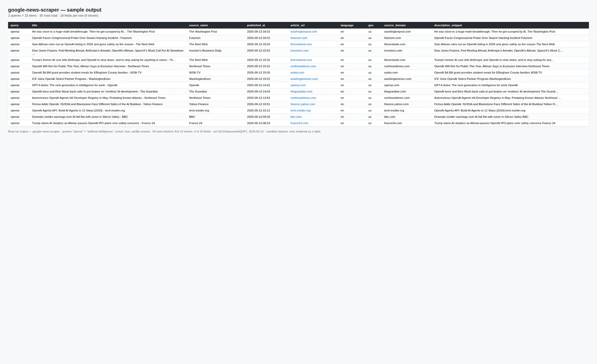Select title 'OpenAI $4.8M grant provides student meals'
Viewport: 597px width, 364px height.
(87, 73)
